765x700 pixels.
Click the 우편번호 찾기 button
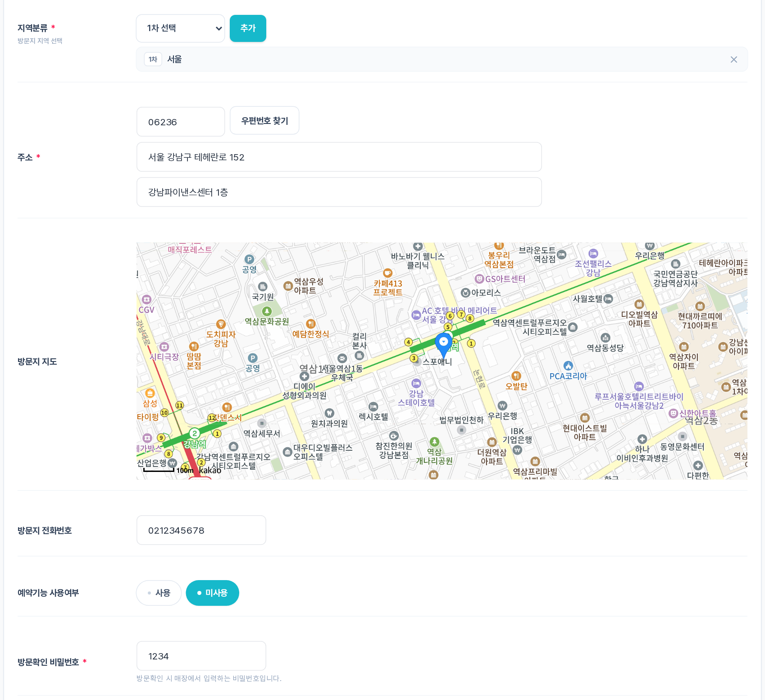[264, 121]
